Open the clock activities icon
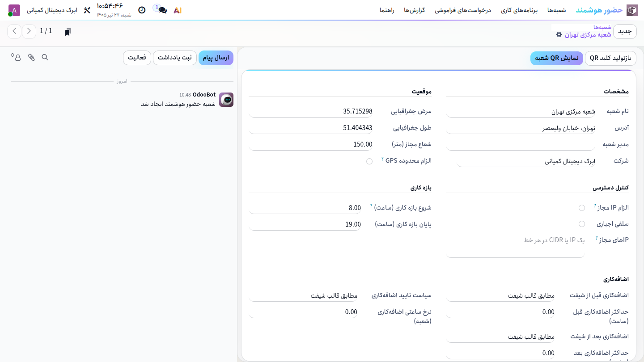The width and height of the screenshot is (644, 362). [142, 10]
